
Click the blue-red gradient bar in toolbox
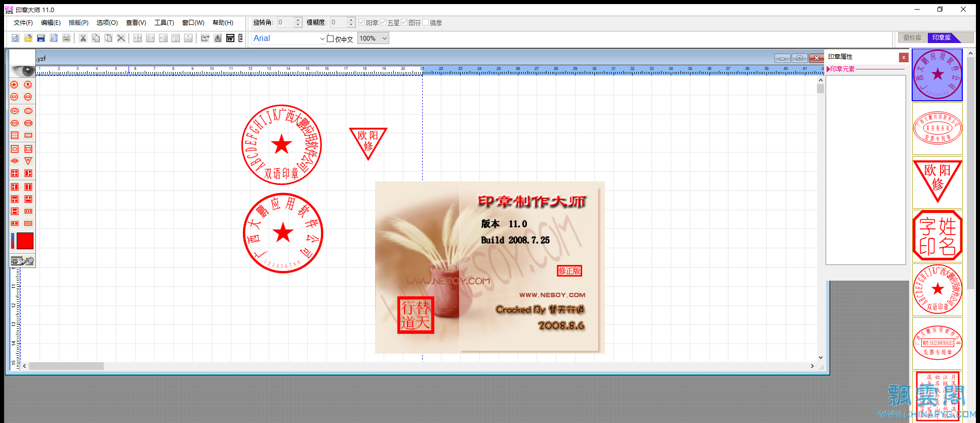13,241
